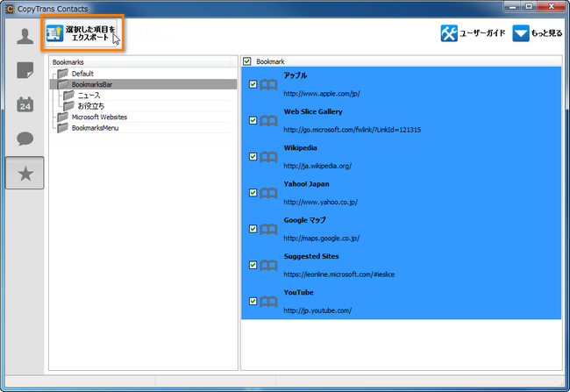Screen dimensions: 570x392
Task: Select the BookmarksBar folder
Action: pos(143,84)
